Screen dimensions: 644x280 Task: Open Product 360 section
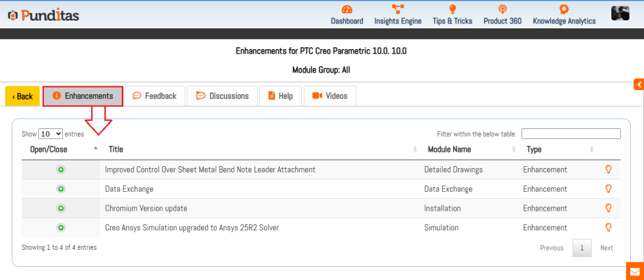coord(502,14)
